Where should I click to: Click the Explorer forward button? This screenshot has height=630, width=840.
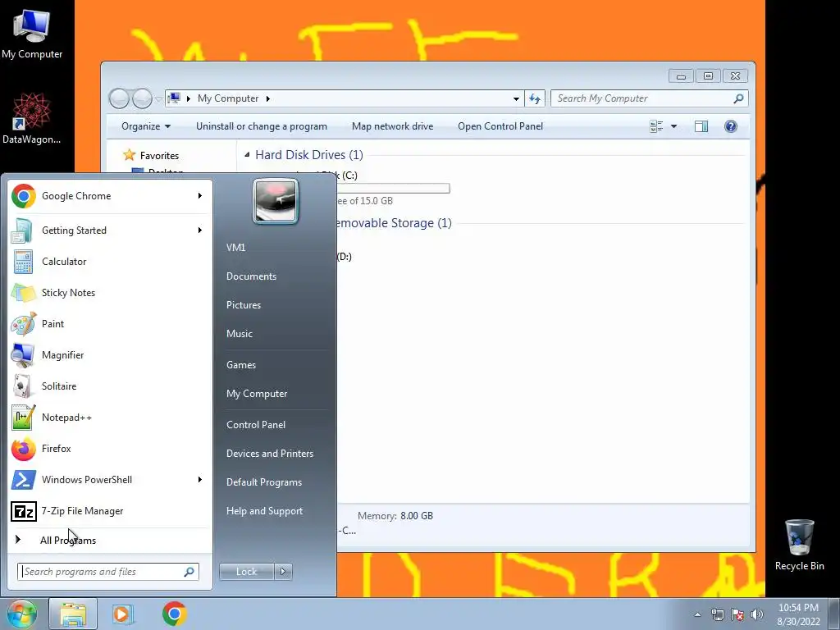click(x=143, y=98)
